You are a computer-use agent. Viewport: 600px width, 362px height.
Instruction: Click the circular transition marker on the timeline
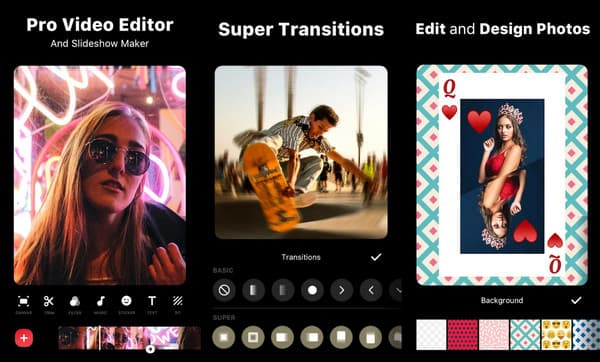coord(150,349)
